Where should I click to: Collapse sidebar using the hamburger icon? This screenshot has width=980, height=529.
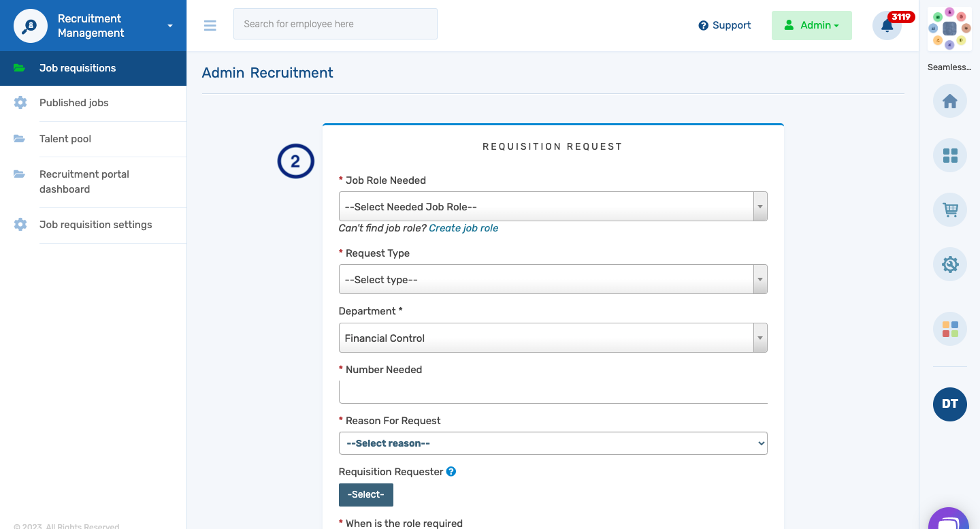[x=210, y=25]
